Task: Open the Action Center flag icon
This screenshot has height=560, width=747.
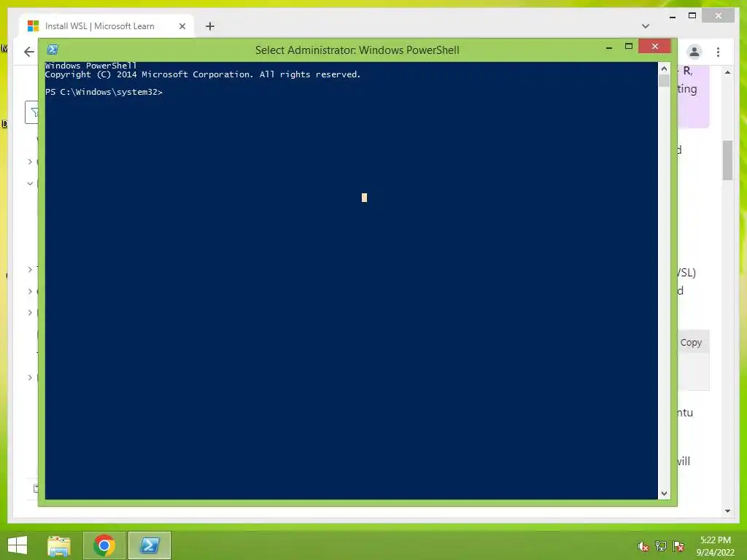Action: [678, 546]
